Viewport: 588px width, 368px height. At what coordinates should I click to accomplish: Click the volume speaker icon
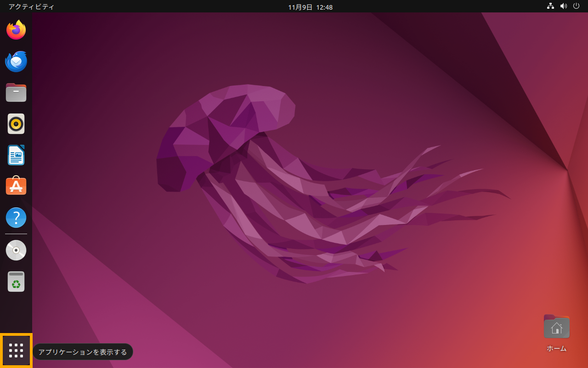[x=564, y=6]
